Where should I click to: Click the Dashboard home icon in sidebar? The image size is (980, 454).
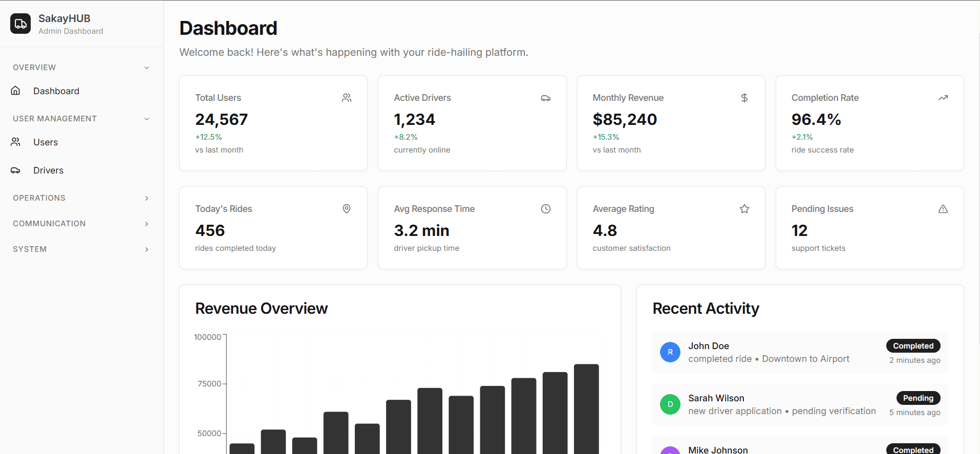[x=16, y=91]
